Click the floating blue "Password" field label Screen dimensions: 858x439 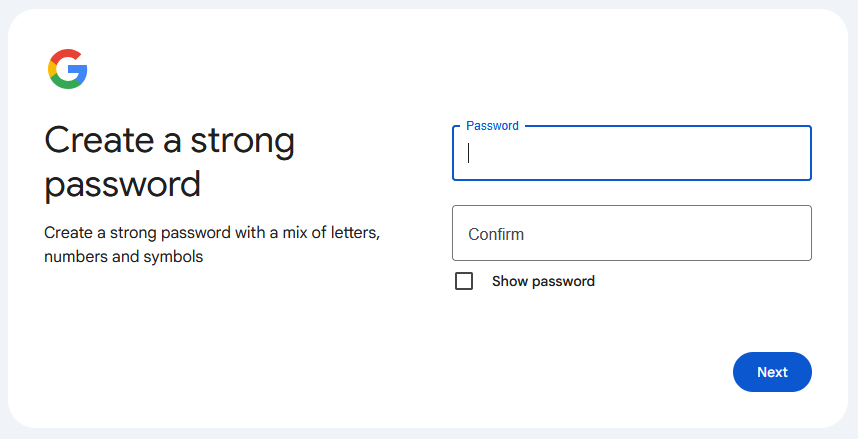(492, 126)
